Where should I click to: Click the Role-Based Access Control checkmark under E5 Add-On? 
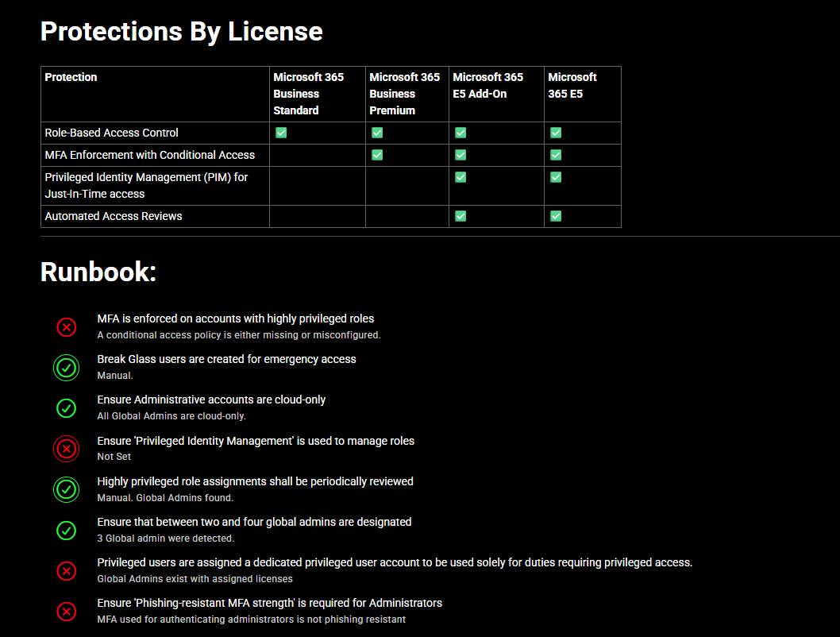[x=460, y=133]
